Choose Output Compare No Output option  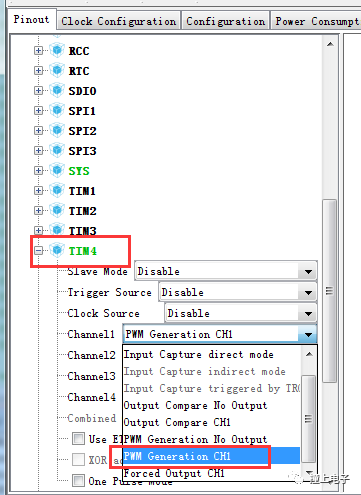point(212,405)
